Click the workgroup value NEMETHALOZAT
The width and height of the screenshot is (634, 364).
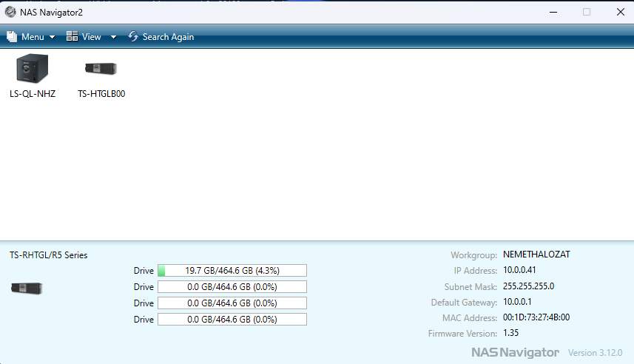536,255
